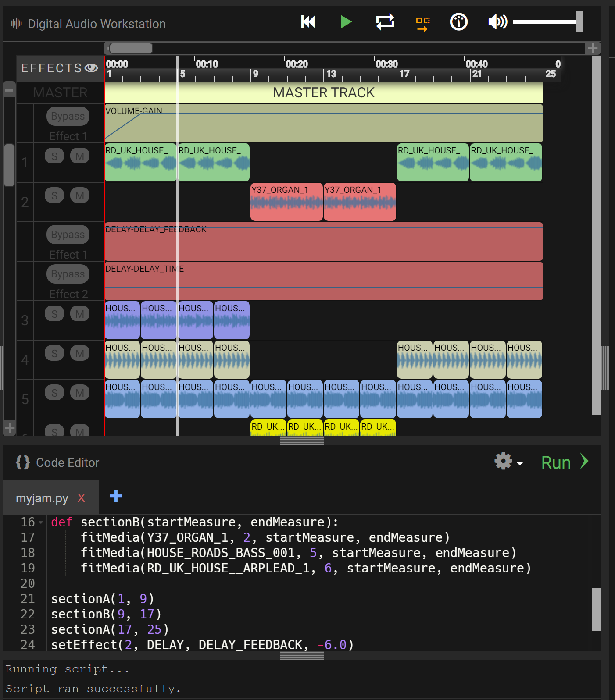Toggle the loop playback icon
Viewport: 615px width, 700px height.
(x=385, y=22)
